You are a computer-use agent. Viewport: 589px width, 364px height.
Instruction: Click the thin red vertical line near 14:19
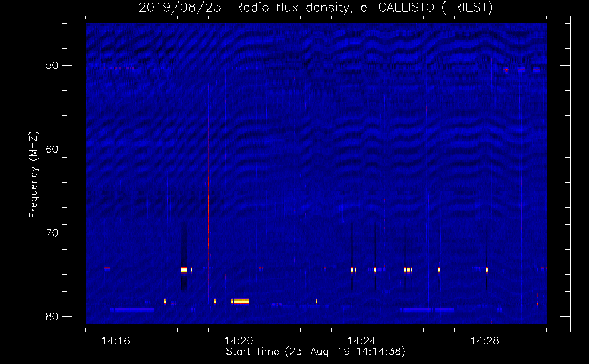click(209, 218)
